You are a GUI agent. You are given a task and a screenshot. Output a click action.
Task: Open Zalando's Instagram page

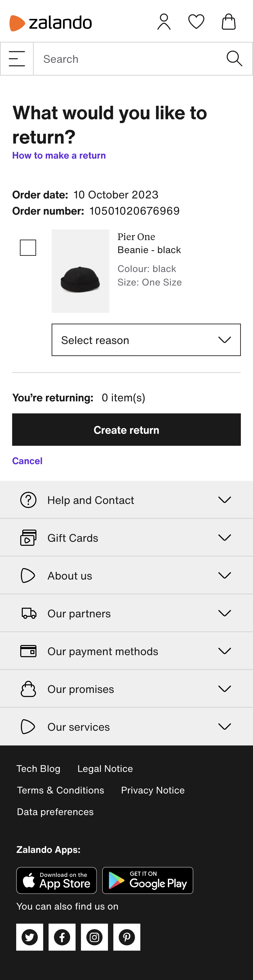point(94,937)
